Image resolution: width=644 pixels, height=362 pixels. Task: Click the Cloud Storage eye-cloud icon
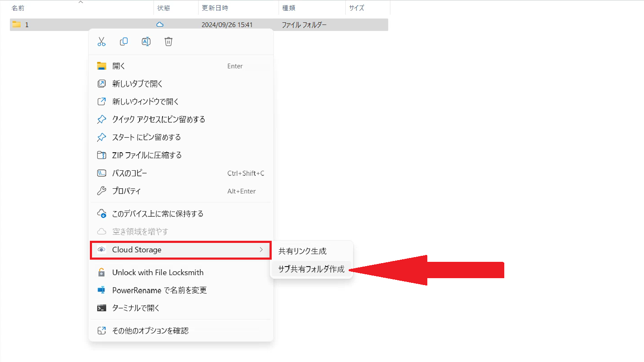click(x=101, y=249)
